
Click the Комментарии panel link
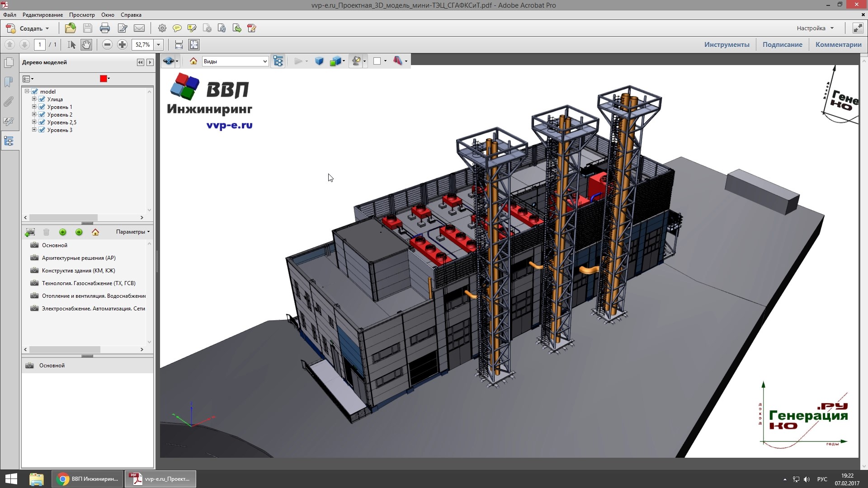pos(838,45)
